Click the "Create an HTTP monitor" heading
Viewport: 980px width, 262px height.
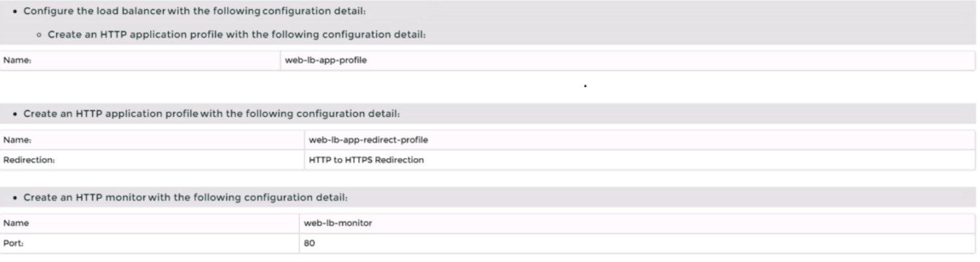click(x=188, y=197)
